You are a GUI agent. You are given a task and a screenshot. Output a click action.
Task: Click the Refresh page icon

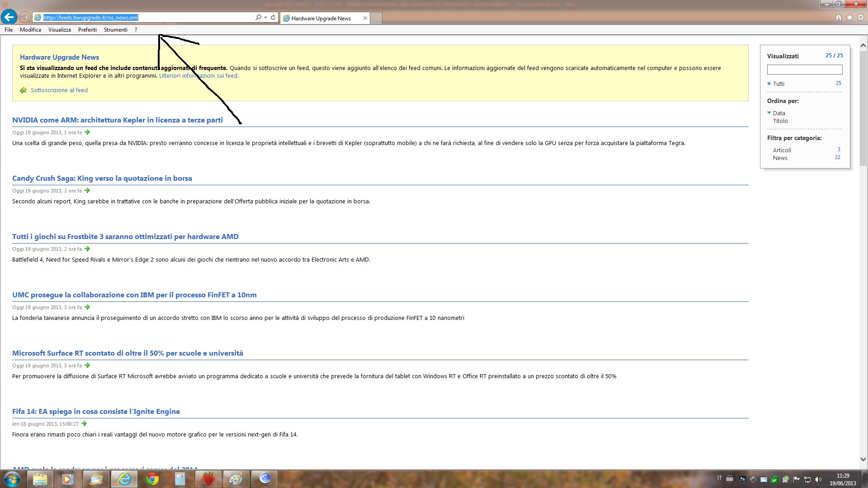[273, 17]
